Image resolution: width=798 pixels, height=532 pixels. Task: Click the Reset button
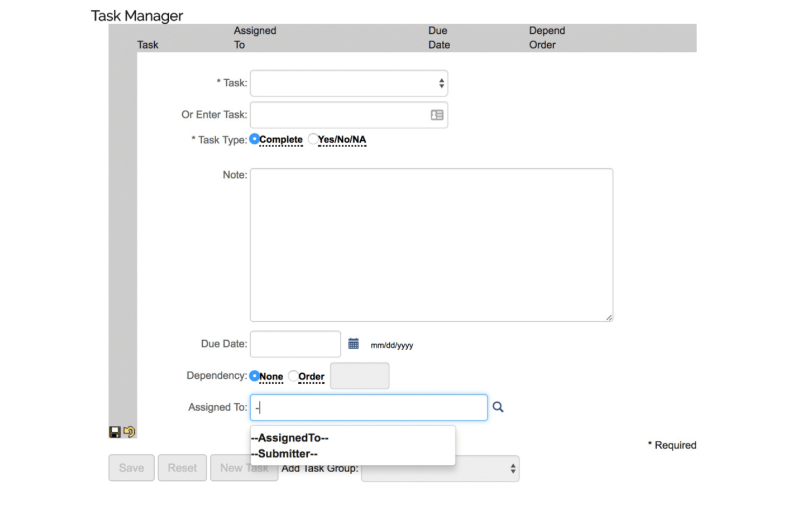tap(182, 468)
